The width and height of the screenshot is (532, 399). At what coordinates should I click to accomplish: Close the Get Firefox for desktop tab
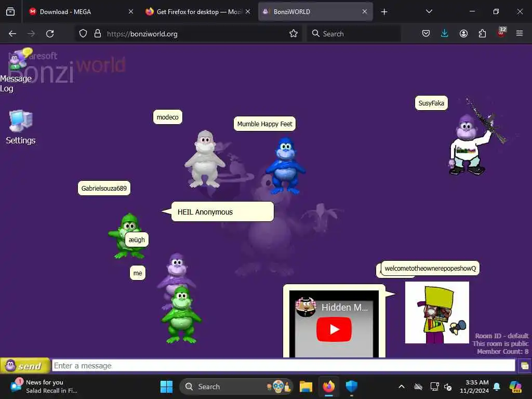[x=248, y=11]
